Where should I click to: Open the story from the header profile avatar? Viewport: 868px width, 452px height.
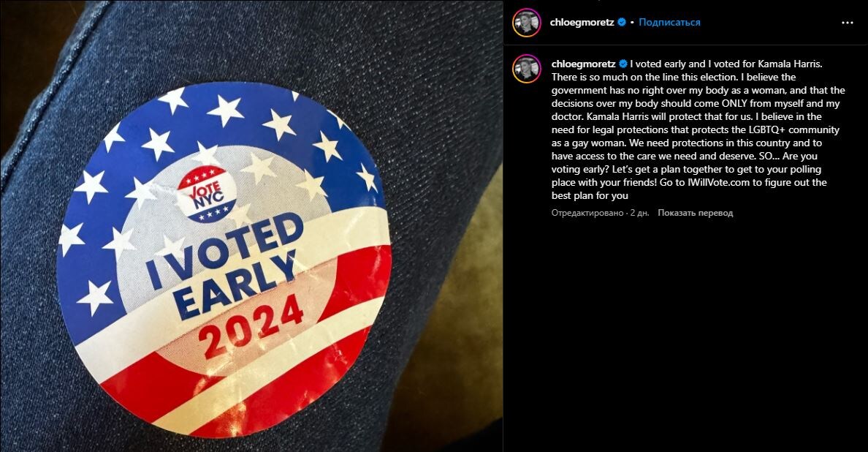(527, 23)
